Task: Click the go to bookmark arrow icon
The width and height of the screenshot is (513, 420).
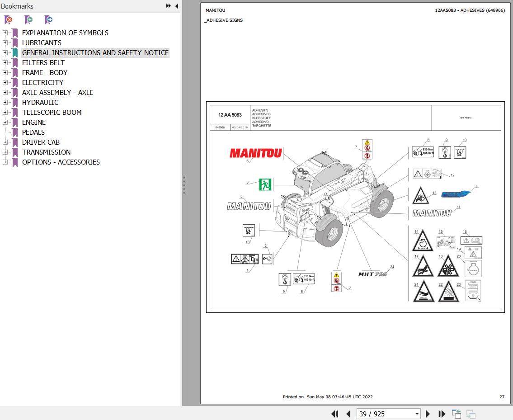Action: [x=48, y=20]
